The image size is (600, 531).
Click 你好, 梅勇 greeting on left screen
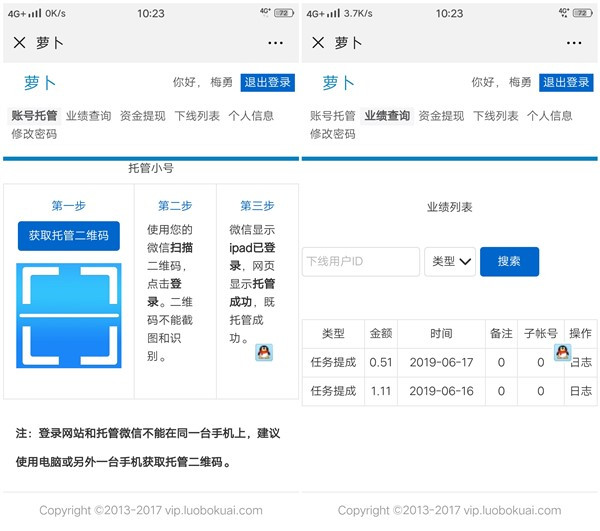pos(203,82)
